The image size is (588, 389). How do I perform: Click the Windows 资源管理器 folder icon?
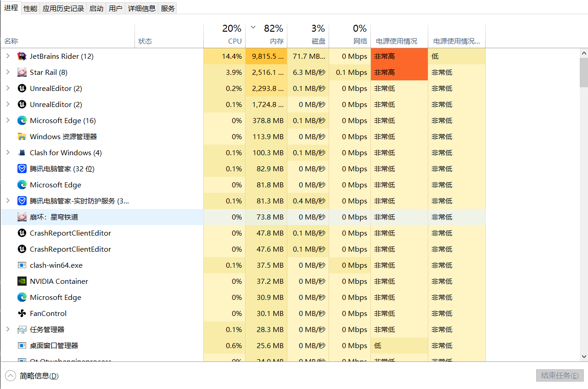22,136
